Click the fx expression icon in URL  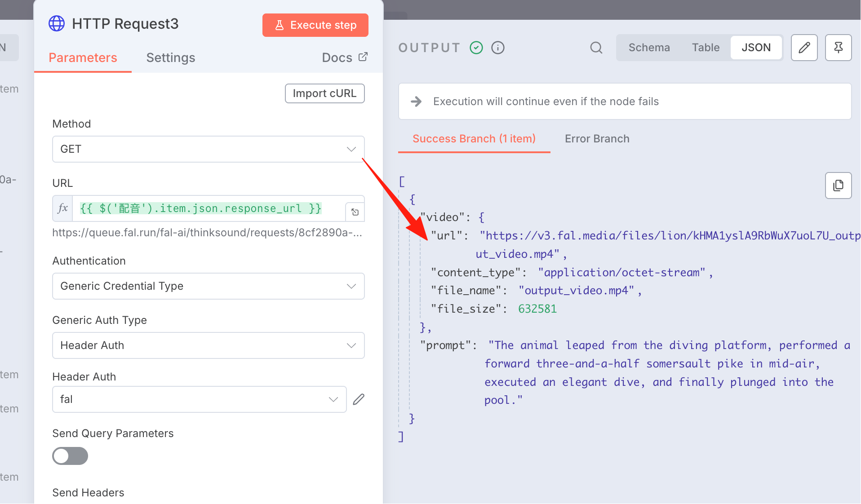62,208
